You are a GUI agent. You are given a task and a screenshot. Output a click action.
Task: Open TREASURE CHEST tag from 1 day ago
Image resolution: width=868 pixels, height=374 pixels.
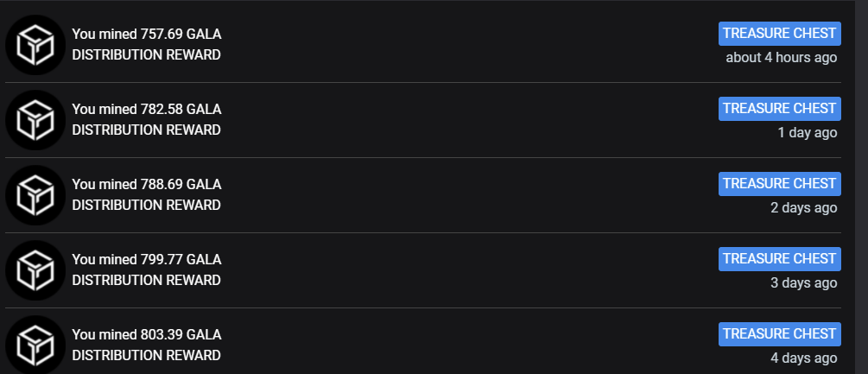point(779,109)
